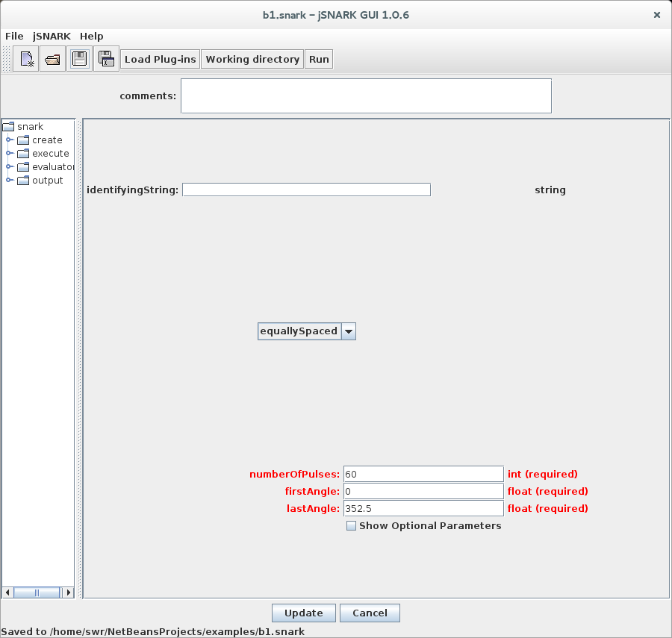Create a new file from toolbar

(26, 59)
